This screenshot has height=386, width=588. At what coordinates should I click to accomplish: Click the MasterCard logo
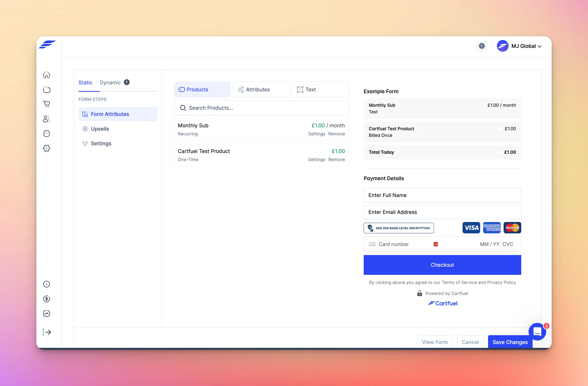tap(512, 228)
